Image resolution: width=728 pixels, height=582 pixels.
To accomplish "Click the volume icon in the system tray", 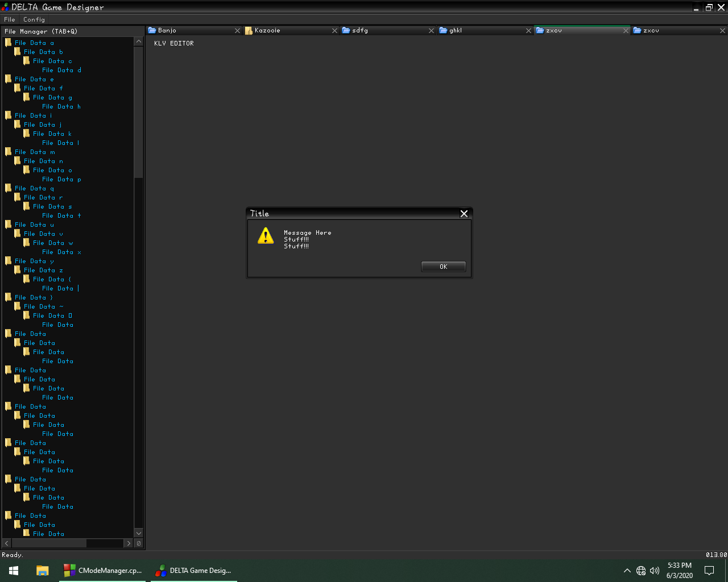I will pyautogui.click(x=655, y=571).
